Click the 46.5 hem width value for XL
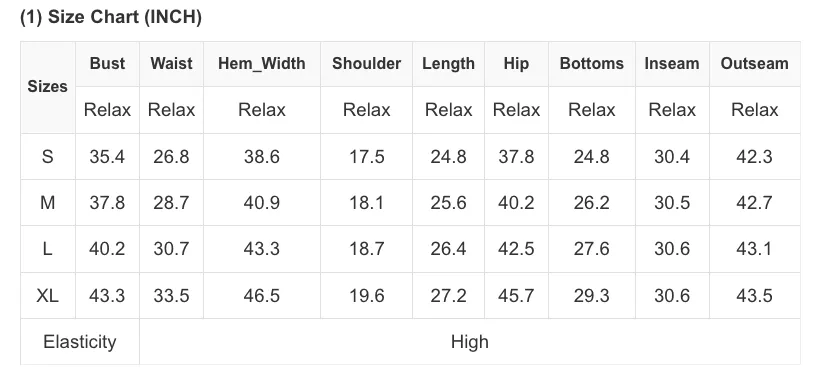This screenshot has height=384, width=836. click(262, 295)
